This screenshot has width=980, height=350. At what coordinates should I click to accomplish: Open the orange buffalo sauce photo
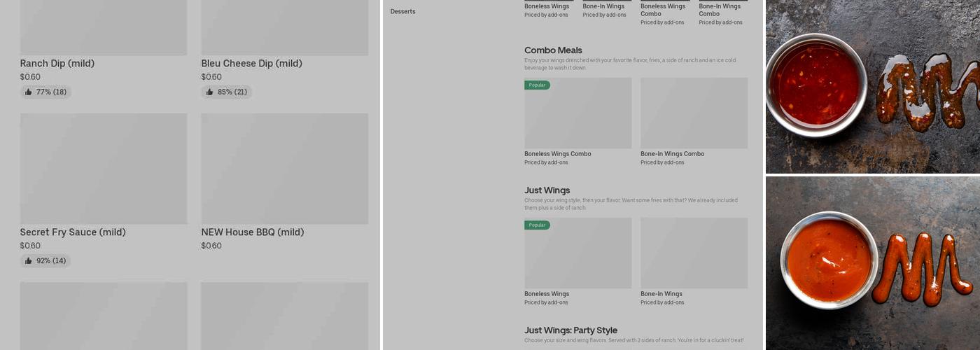point(872,262)
